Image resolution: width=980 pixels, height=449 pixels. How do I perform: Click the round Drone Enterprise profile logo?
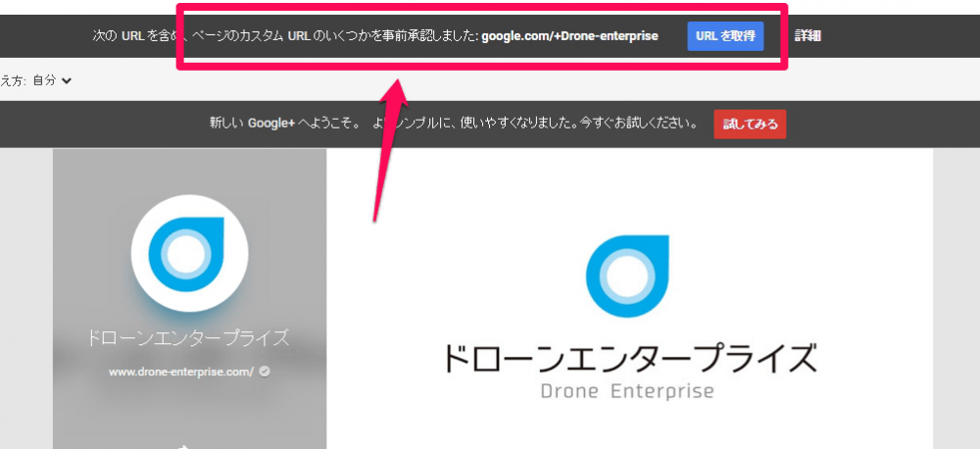tap(189, 253)
